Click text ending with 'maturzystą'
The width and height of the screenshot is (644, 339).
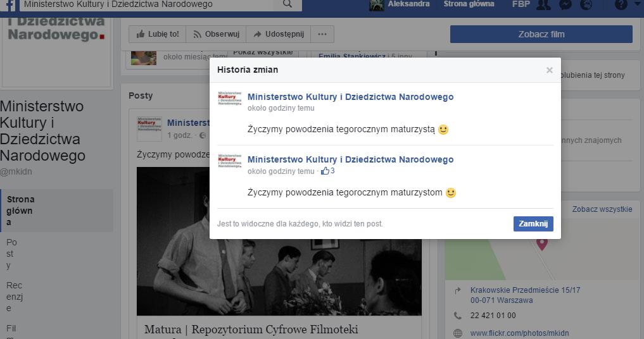tap(341, 129)
